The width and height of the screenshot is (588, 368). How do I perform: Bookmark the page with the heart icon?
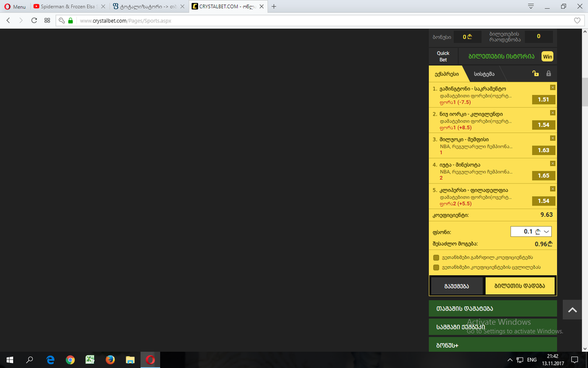pos(577,21)
